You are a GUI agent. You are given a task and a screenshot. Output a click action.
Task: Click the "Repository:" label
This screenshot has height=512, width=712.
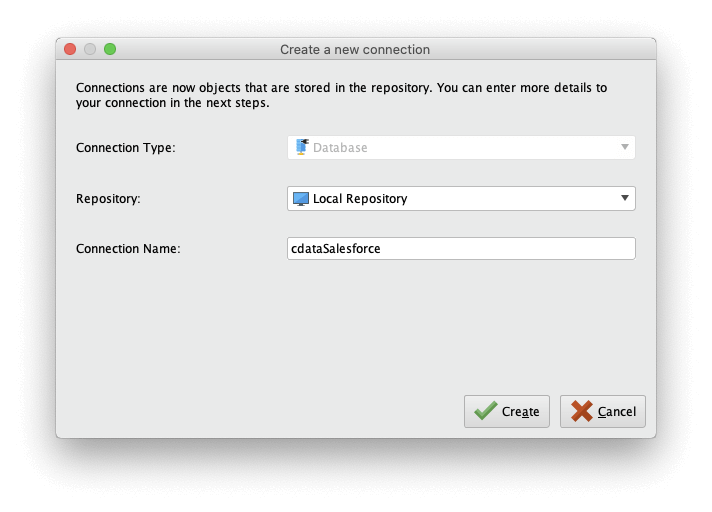pos(108,199)
